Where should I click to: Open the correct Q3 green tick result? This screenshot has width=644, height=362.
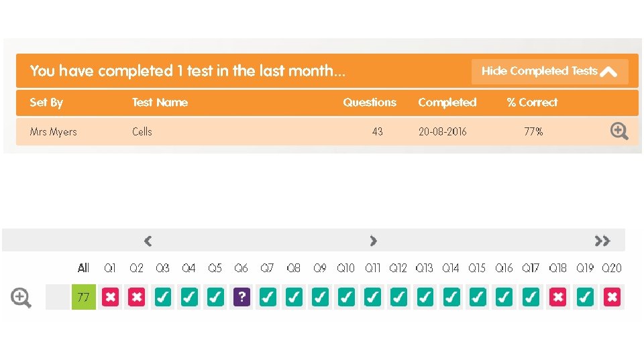tap(162, 297)
